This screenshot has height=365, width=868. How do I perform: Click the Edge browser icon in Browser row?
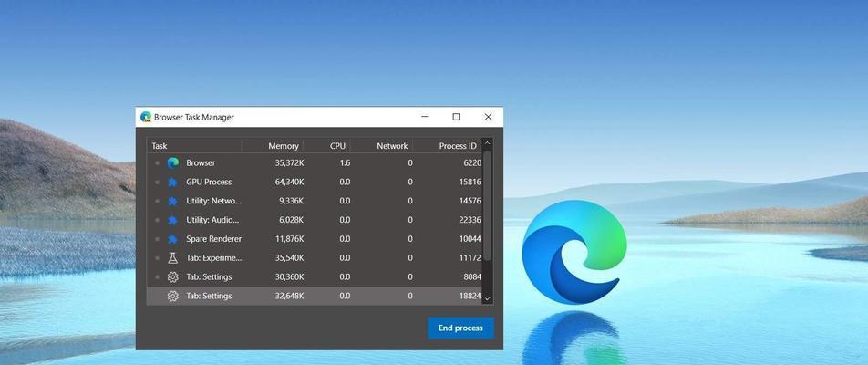coord(172,162)
